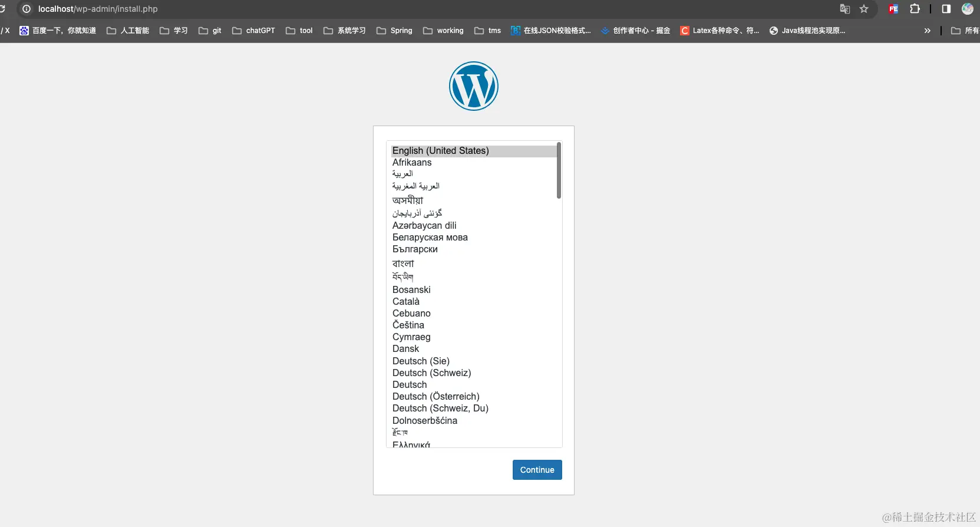Screen dimensions: 980x527
Task: Select Dansk in the language list
Action: point(474,349)
